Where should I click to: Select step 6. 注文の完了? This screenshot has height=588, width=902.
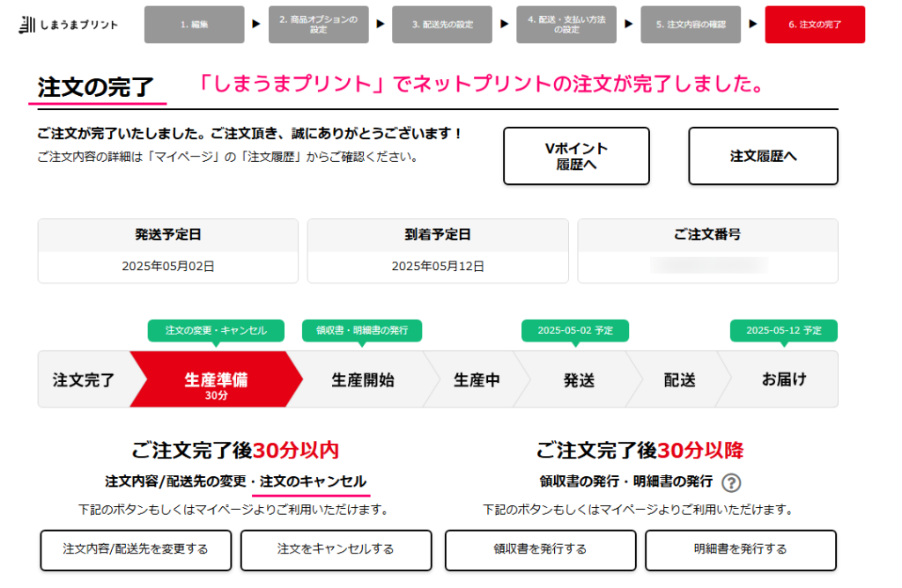tap(815, 25)
